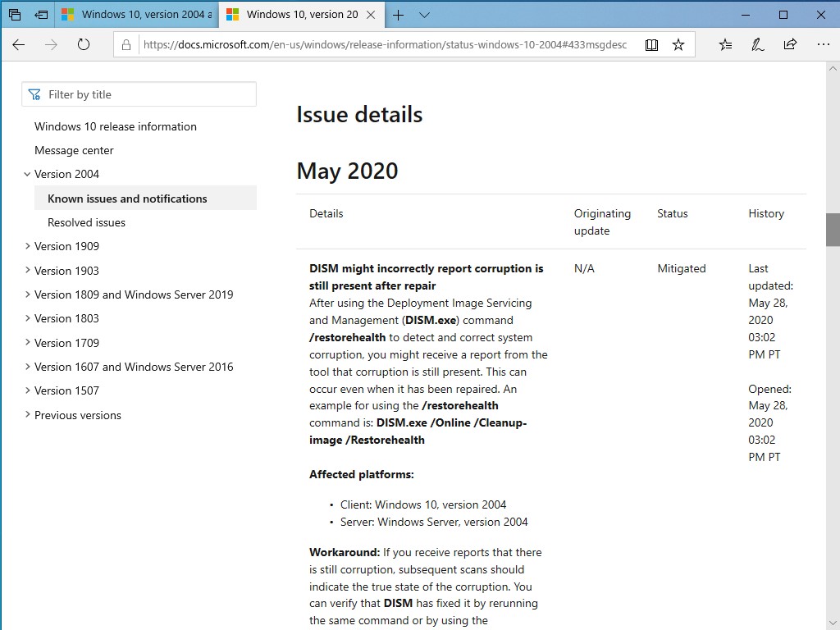Open the Favorites hub icon
The image size is (840, 630).
[725, 45]
